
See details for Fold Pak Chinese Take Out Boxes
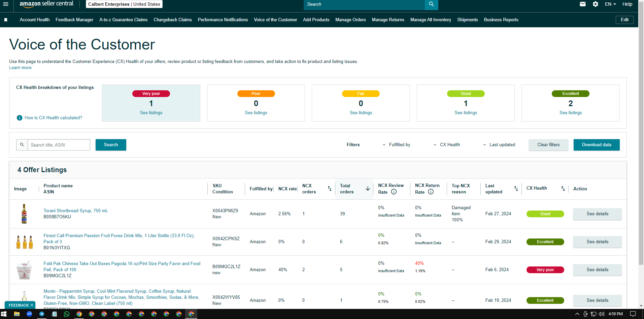(598, 270)
